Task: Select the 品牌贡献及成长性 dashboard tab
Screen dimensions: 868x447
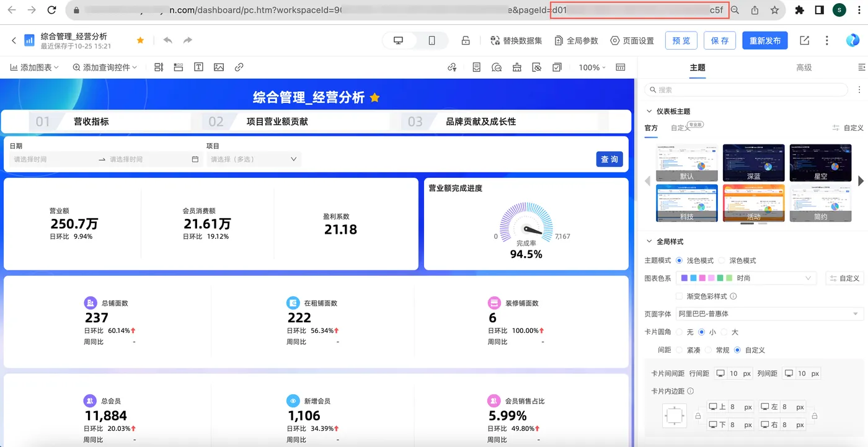Action: (x=481, y=122)
